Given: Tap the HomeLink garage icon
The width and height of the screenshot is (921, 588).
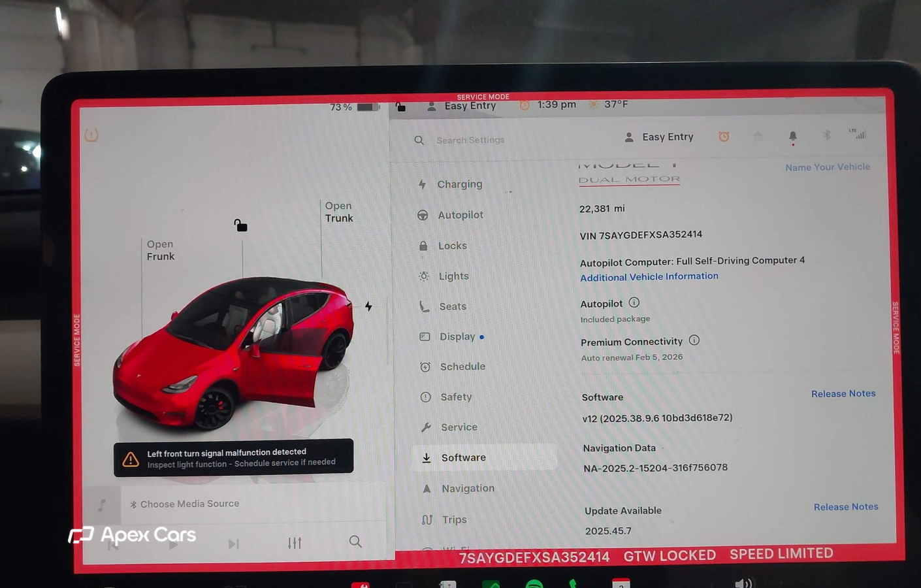Looking at the screenshot, I should point(758,135).
